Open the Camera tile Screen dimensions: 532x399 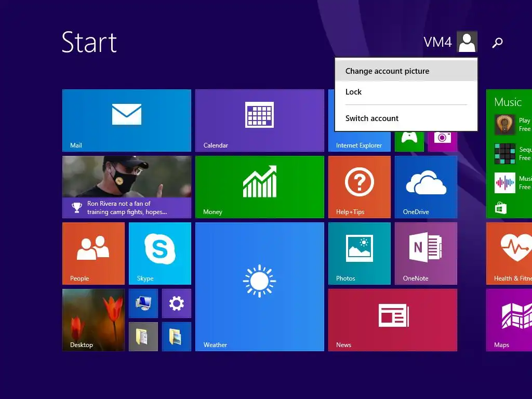[x=443, y=141]
